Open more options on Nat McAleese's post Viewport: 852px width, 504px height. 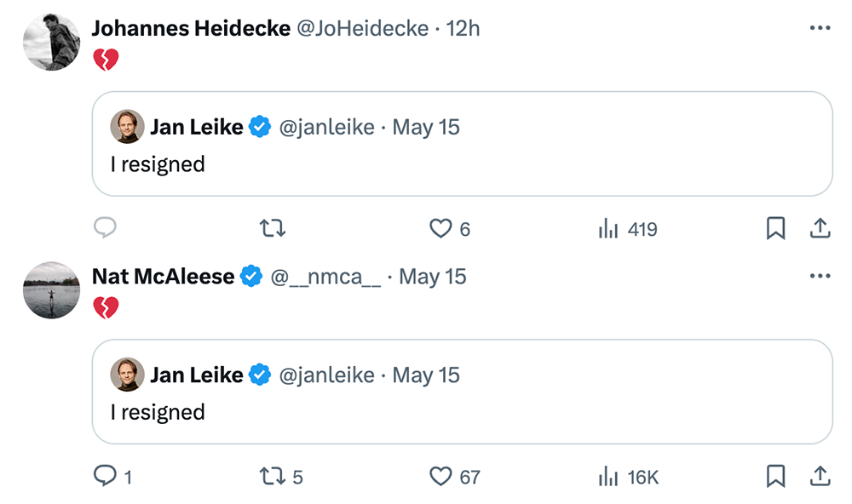click(820, 276)
